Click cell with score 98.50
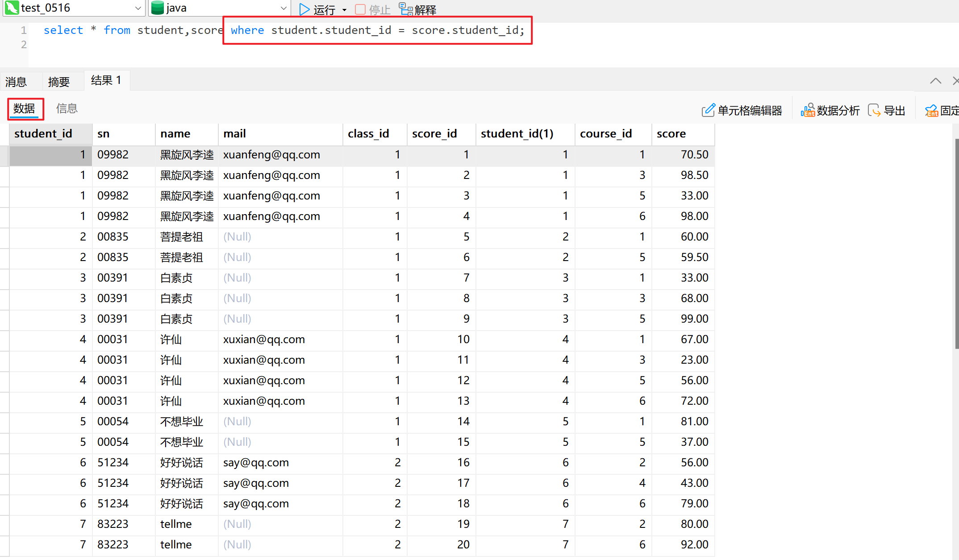 pyautogui.click(x=694, y=175)
